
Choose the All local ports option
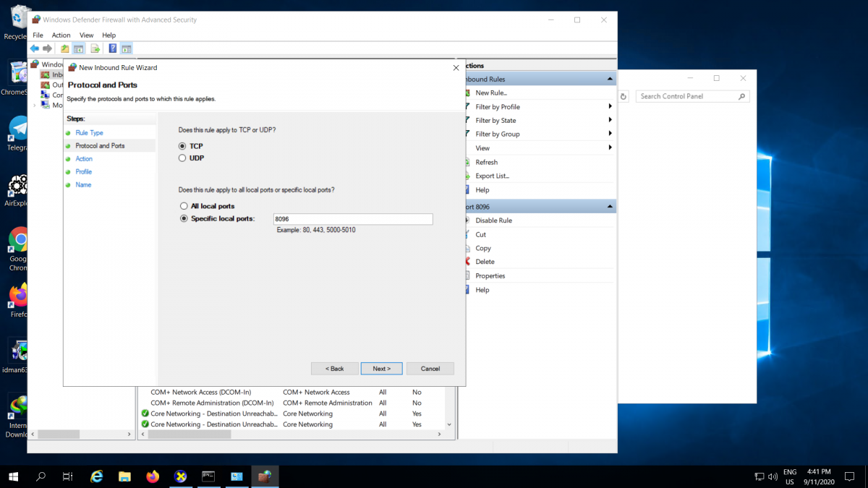coord(184,206)
